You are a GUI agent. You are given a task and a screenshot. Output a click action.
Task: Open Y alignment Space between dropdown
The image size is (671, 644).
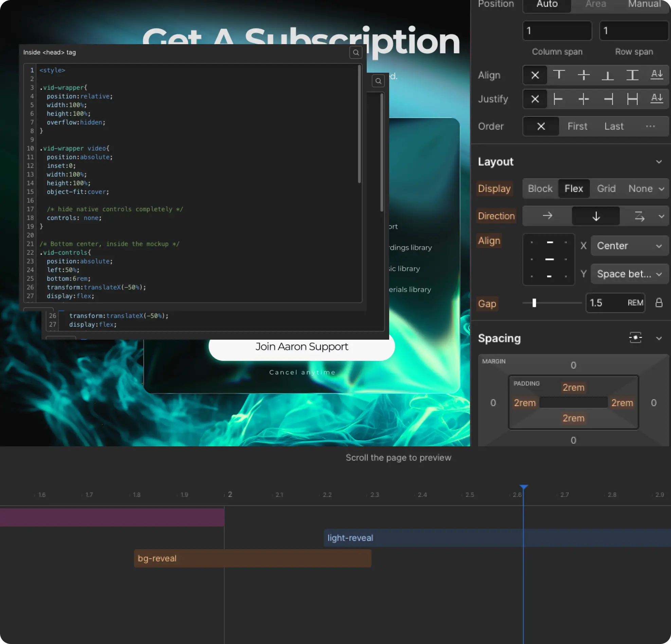coord(629,274)
